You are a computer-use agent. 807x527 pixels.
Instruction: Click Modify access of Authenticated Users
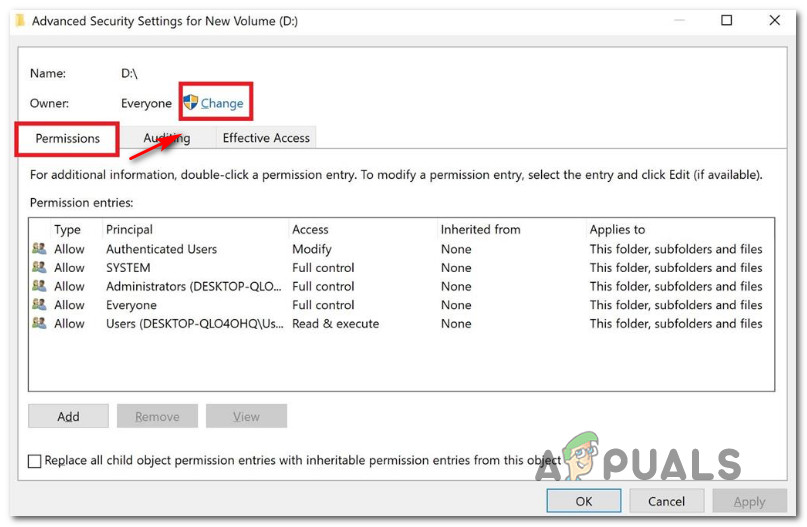311,249
